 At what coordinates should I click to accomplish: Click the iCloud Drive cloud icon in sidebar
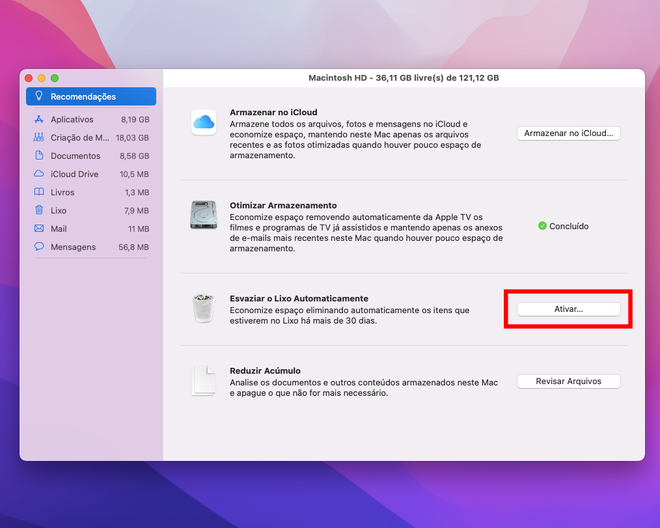[39, 173]
